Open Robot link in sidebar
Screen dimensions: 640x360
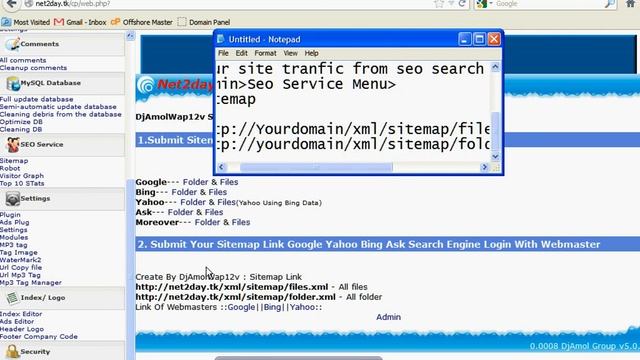(10, 168)
